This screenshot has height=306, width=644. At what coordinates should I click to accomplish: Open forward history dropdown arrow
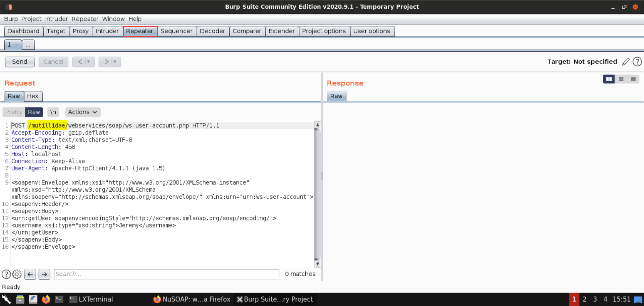(115, 62)
